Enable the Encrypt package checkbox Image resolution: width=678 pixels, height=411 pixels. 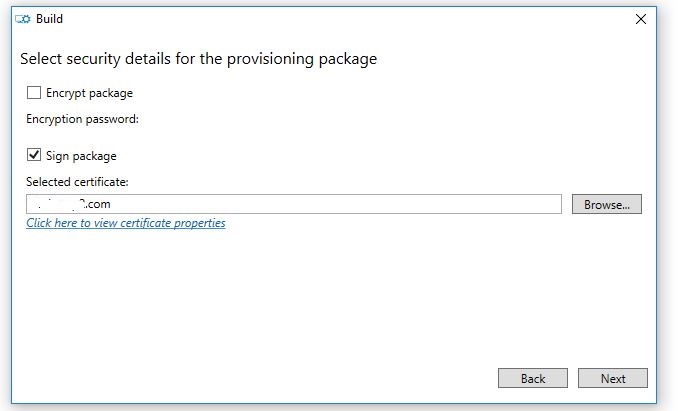click(34, 93)
